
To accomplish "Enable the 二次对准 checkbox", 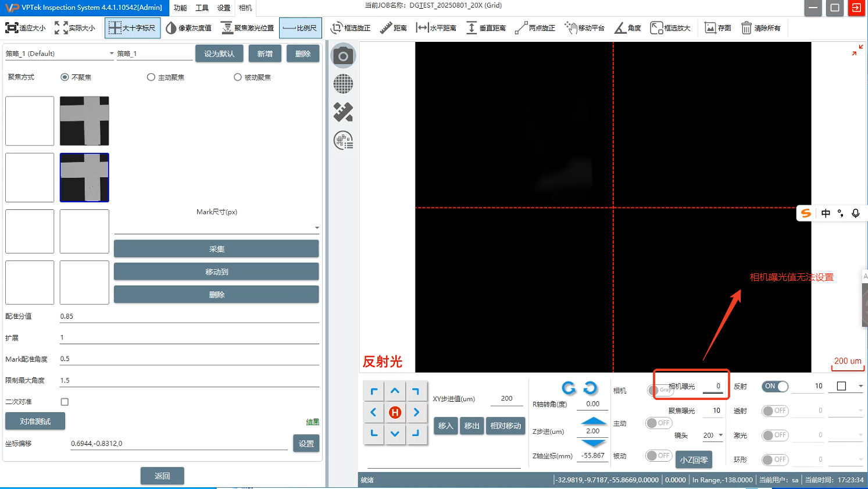I will coord(65,402).
